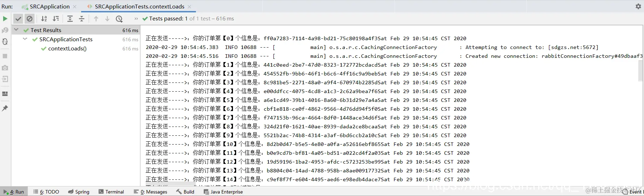This screenshot has width=644, height=196.
Task: Click the 'Attempting to connect to' log line
Action: point(372,47)
